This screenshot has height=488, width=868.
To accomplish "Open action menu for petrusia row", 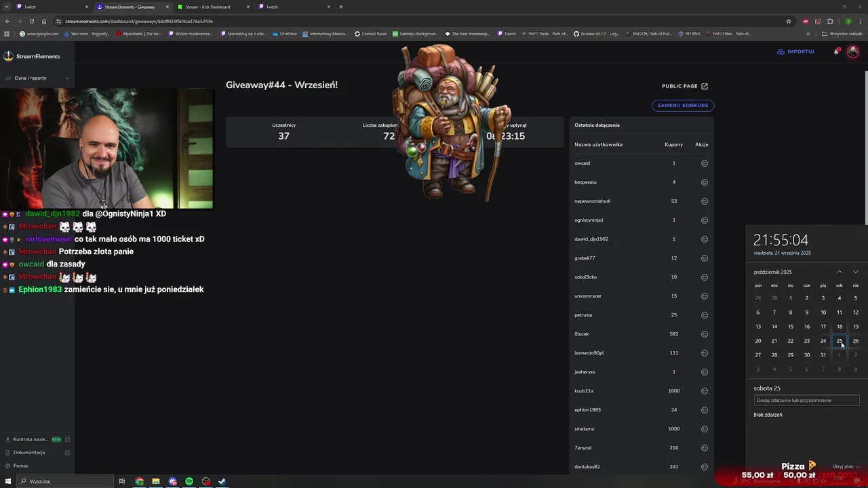I will coord(704,315).
